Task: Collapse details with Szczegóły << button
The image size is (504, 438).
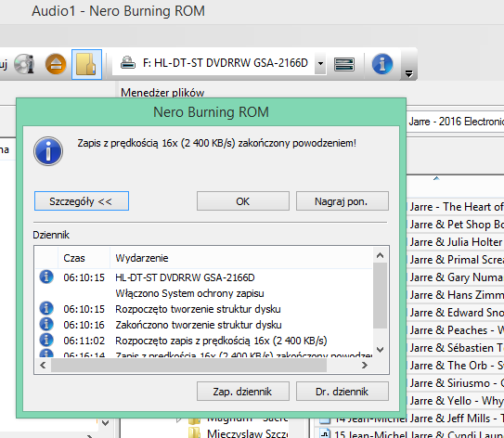Action: point(82,201)
